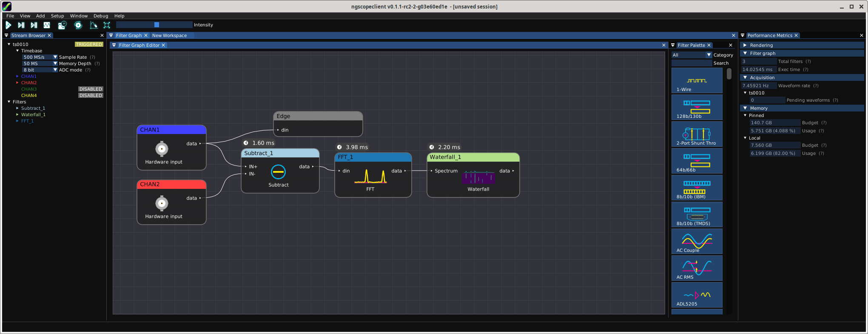Click the Intensity slider
Image resolution: width=868 pixels, height=334 pixels.
click(154, 25)
